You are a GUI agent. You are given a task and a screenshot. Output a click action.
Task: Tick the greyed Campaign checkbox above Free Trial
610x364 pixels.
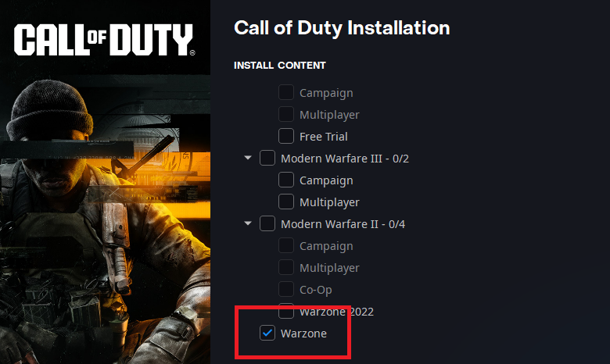click(286, 92)
